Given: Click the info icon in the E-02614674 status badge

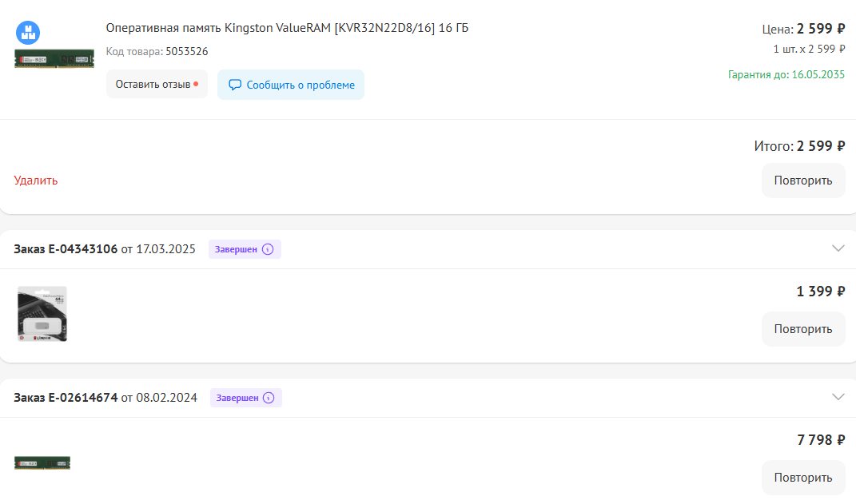Looking at the screenshot, I should click(x=269, y=398).
